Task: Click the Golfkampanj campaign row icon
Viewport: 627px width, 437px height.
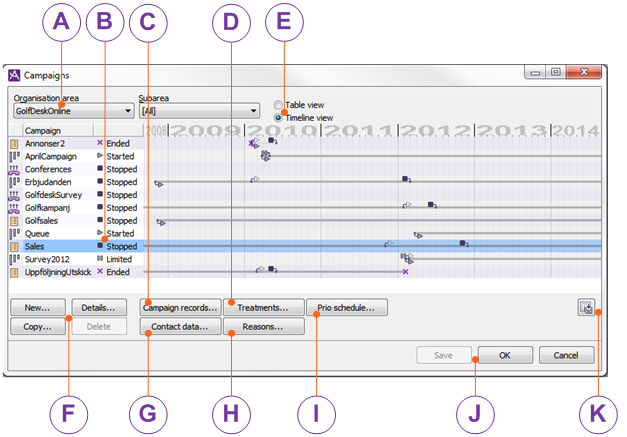Action: 14,208
